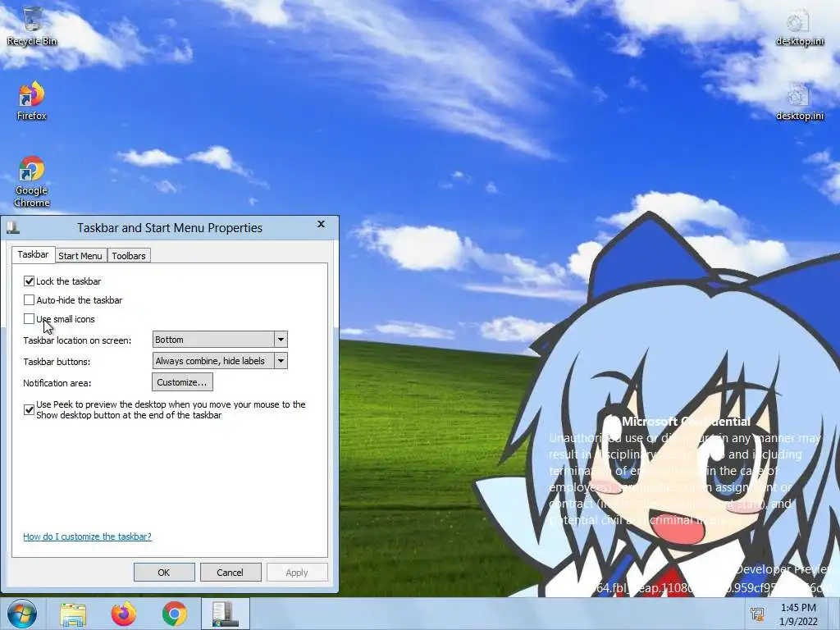Image resolution: width=840 pixels, height=630 pixels.
Task: Close the Taskbar Properties dialog
Action: click(x=321, y=224)
